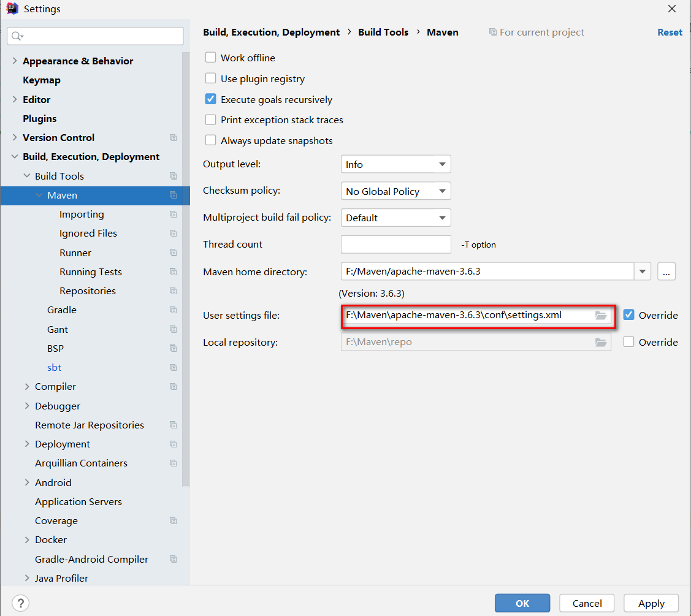Image resolution: width=691 pixels, height=616 pixels.
Task: Check Always update snapshots
Action: coord(211,140)
